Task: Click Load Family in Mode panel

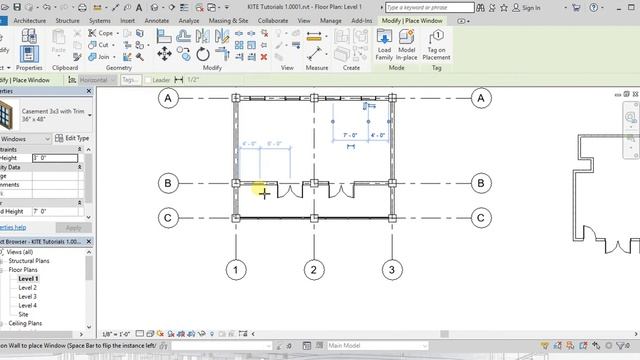Action: pos(384,45)
